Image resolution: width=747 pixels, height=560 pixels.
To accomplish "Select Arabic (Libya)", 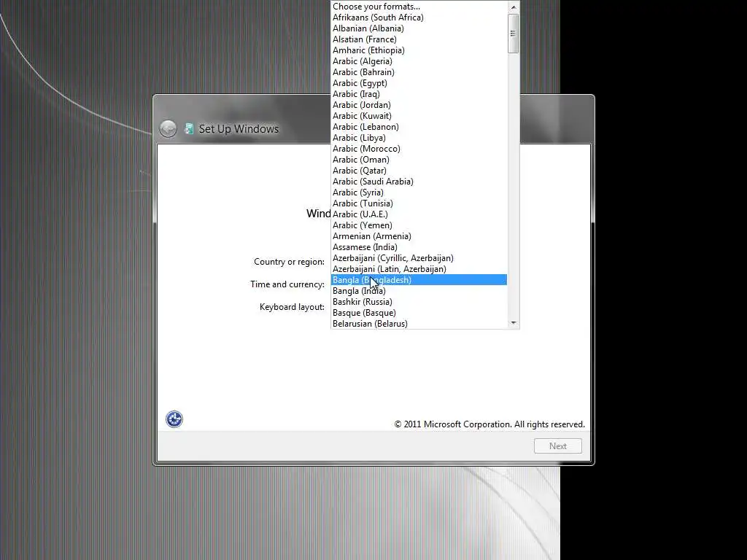I will pyautogui.click(x=419, y=138).
